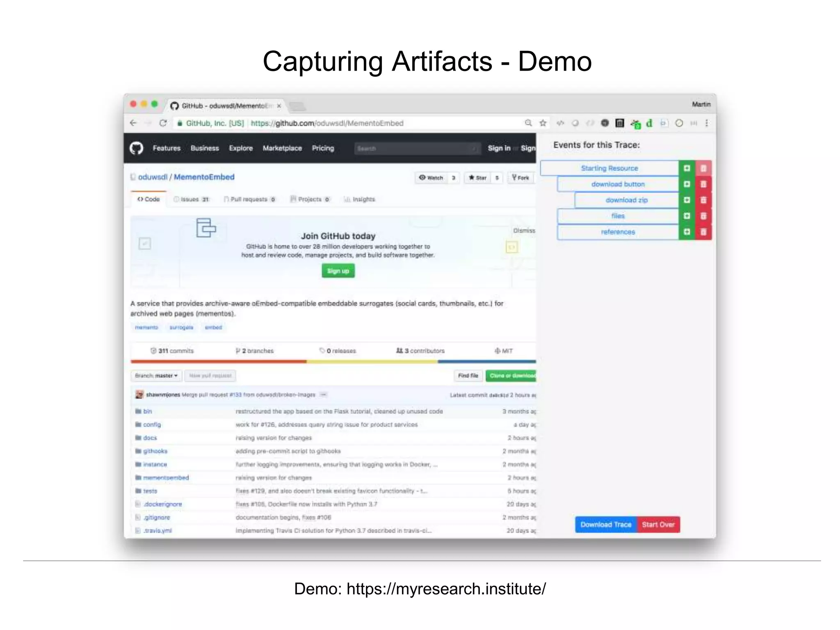The image size is (840, 630).
Task: Click Start Over button
Action: tap(658, 525)
